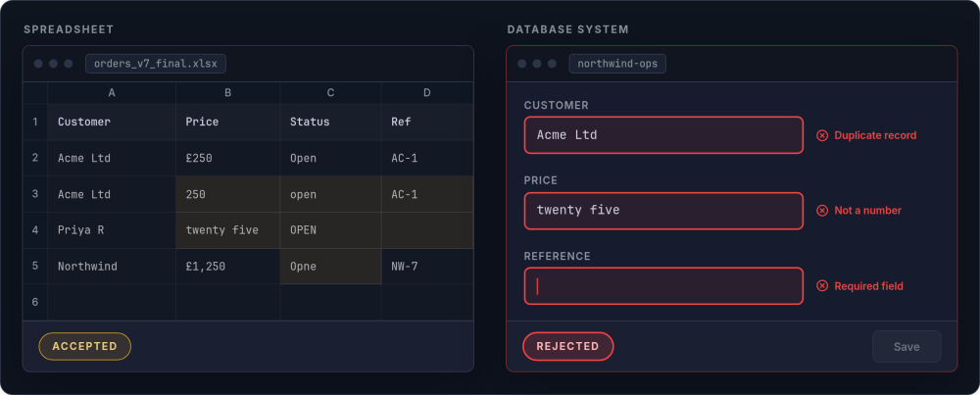Select the AC-1 cell in row 3

click(427, 194)
